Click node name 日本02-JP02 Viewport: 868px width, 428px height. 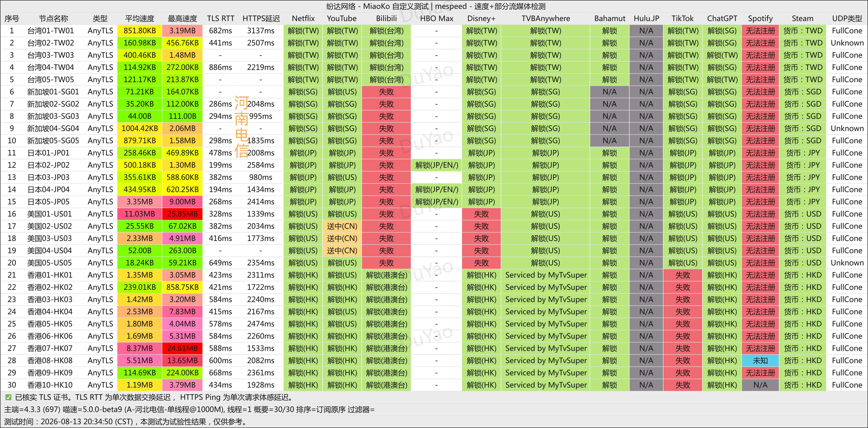coord(48,165)
